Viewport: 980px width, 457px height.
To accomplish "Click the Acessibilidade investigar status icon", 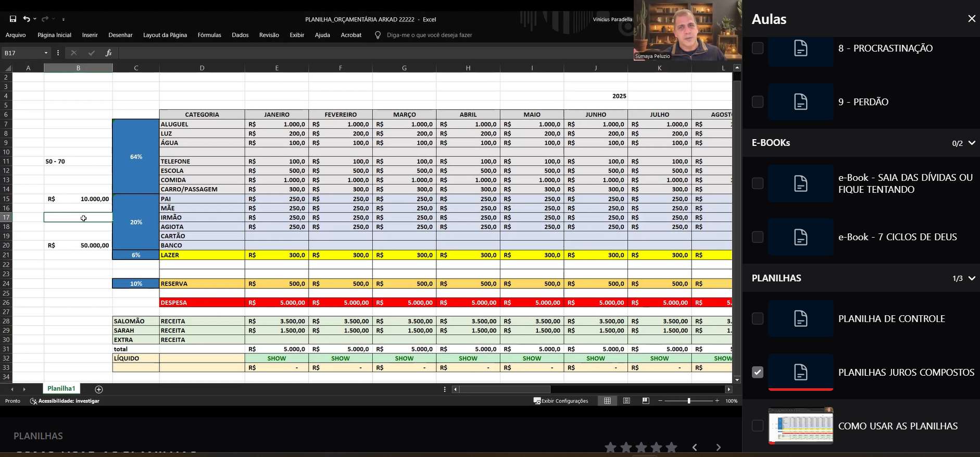I will (33, 401).
